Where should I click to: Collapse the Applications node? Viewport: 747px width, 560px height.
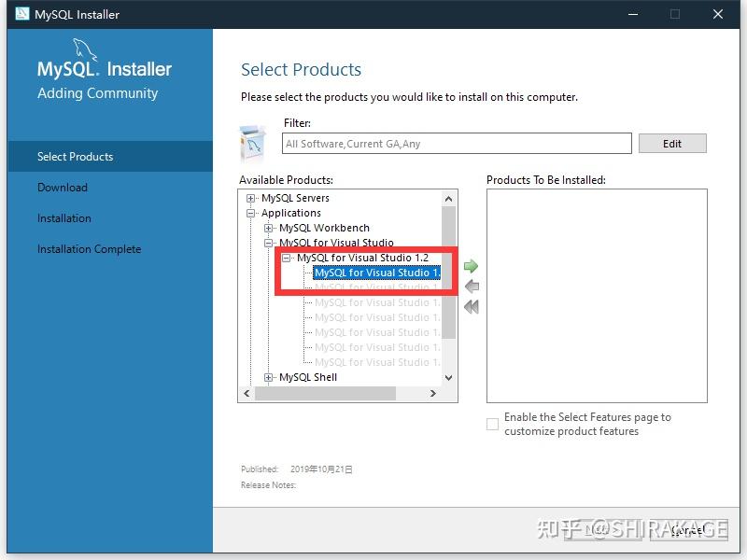click(x=250, y=213)
